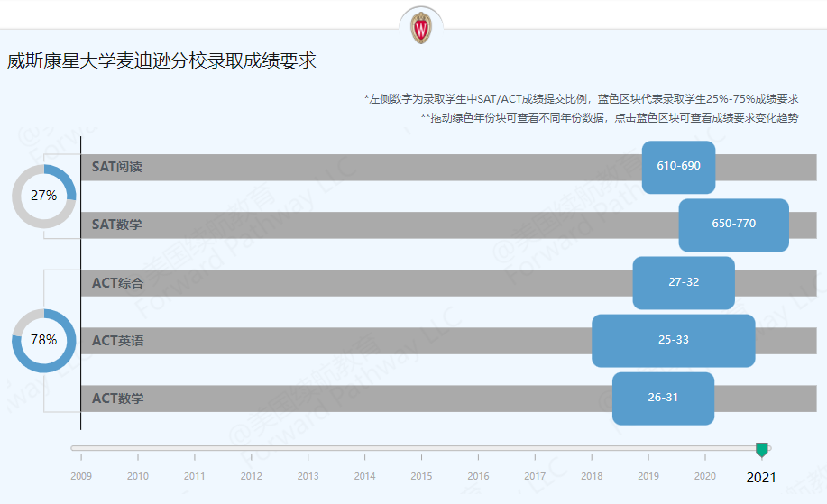
Task: Click the SAT reading 610-690 blue block
Action: click(x=678, y=167)
